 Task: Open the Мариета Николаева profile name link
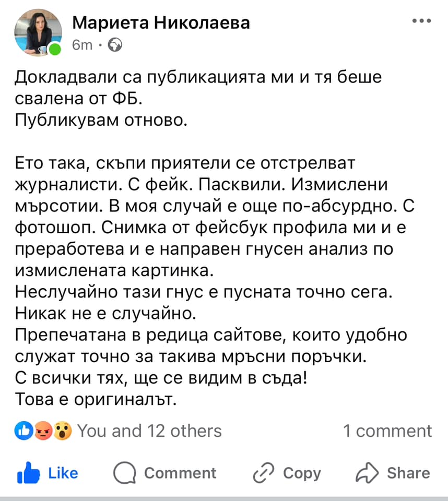pyautogui.click(x=161, y=23)
